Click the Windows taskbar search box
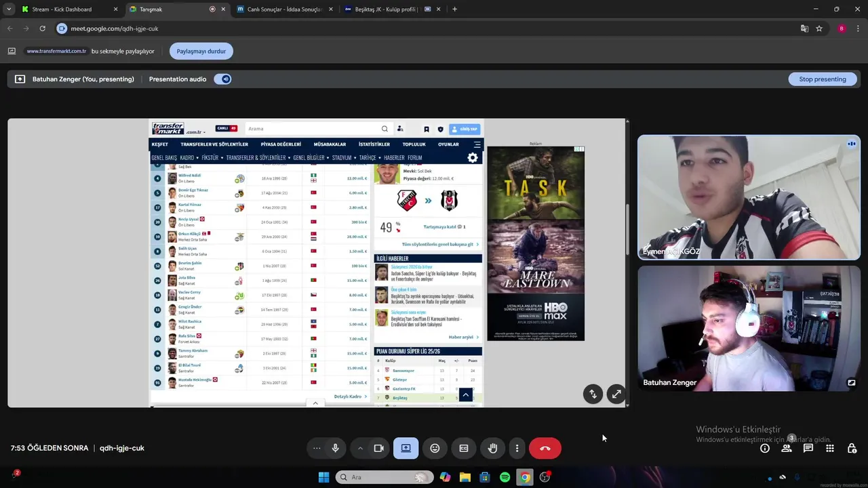The height and width of the screenshot is (488, 868). tap(385, 477)
